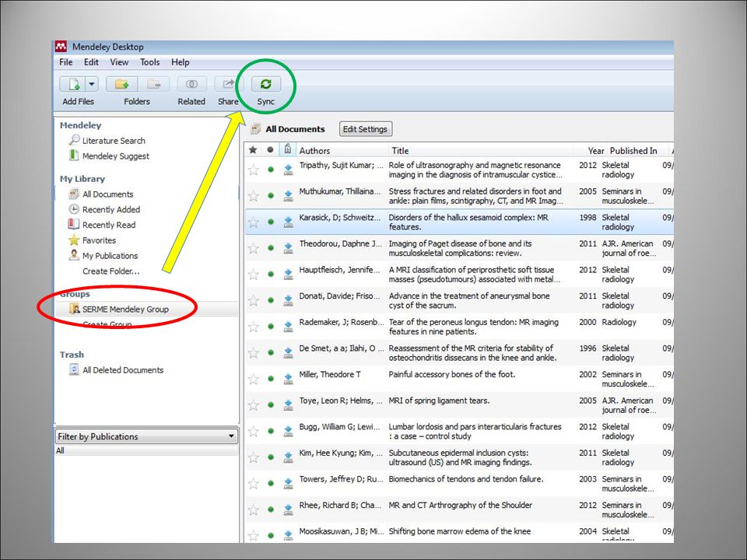The width and height of the screenshot is (747, 560).
Task: Select title "MR and CT Arthrography of the Shoulder"
Action: (x=460, y=506)
